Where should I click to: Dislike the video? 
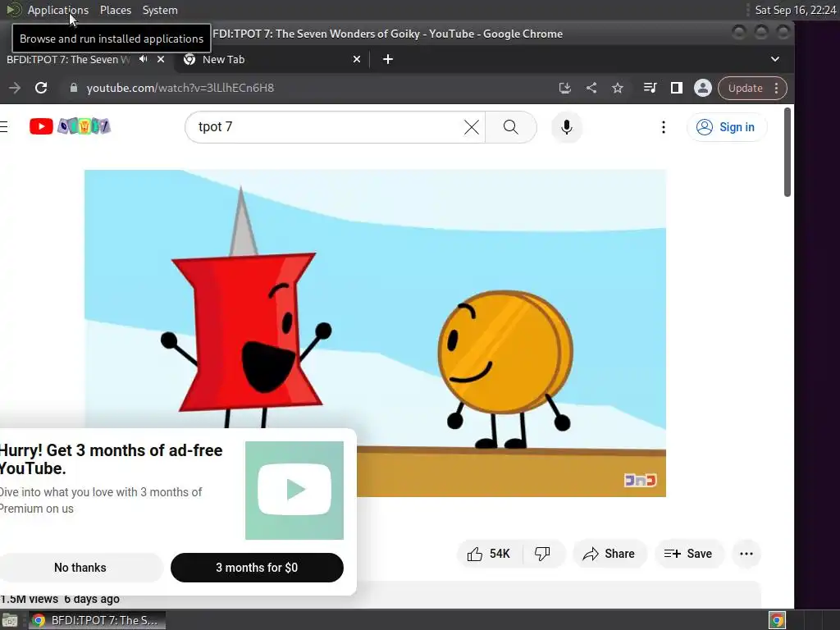[x=543, y=554]
